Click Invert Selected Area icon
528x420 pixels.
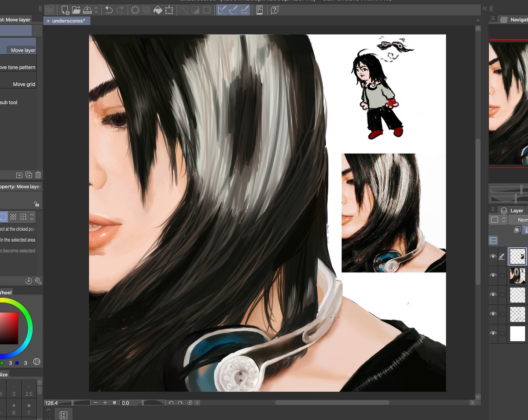click(195, 10)
